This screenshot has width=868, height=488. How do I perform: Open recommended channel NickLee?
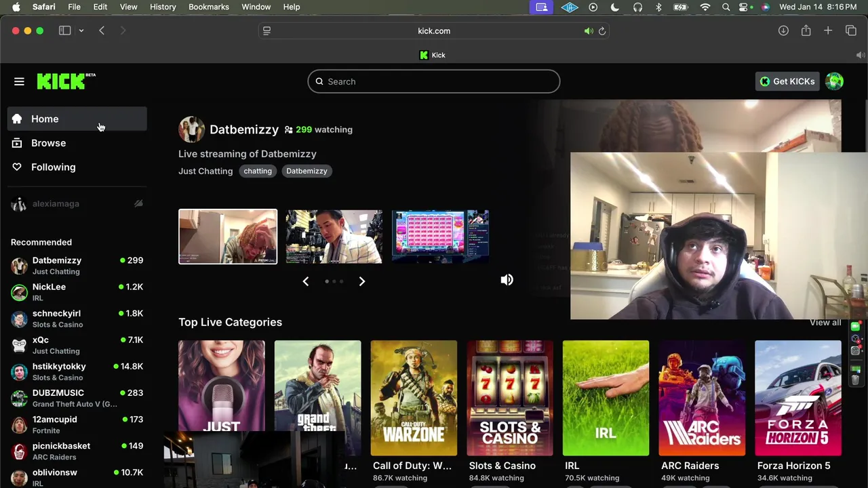click(x=77, y=292)
